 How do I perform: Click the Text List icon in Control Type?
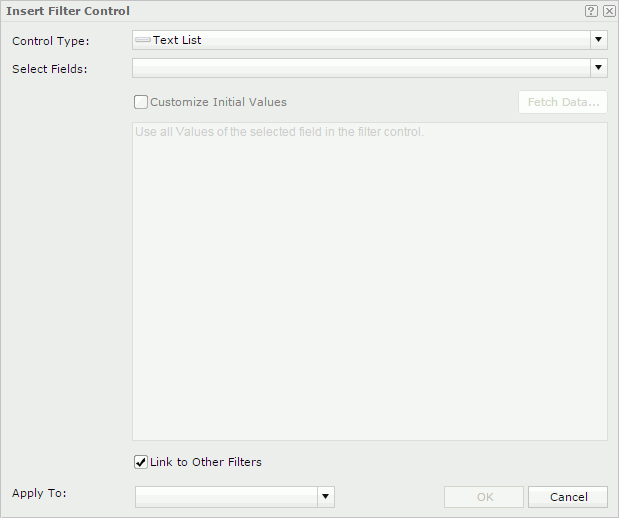click(x=143, y=40)
